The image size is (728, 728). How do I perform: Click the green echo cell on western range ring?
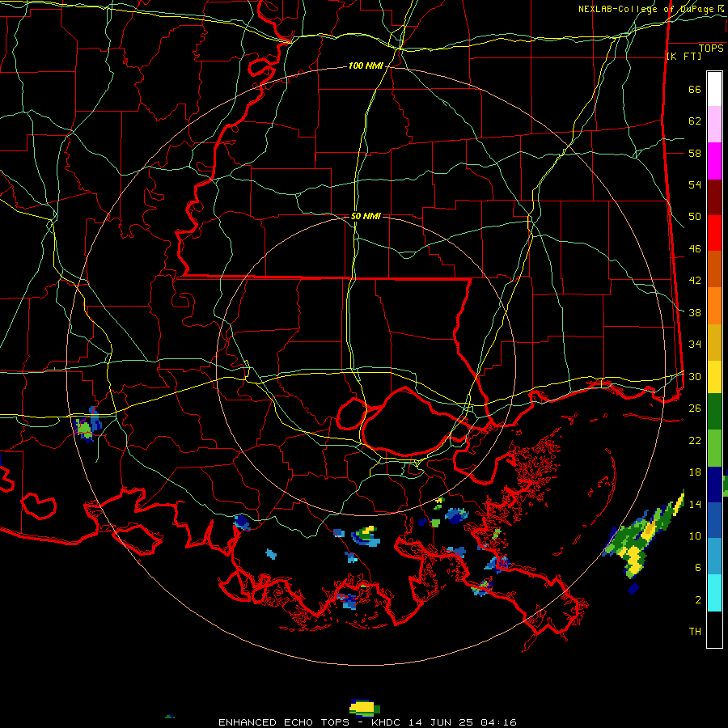(x=87, y=425)
